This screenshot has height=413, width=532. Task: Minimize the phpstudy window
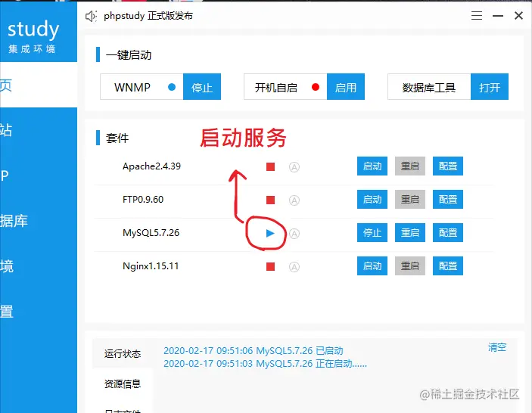(x=498, y=16)
